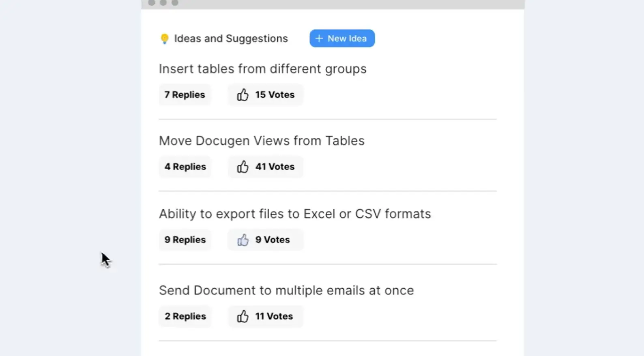Image resolution: width=644 pixels, height=356 pixels.
Task: Upvote with thumbs-up next to 15 Votes
Action: pos(243,95)
